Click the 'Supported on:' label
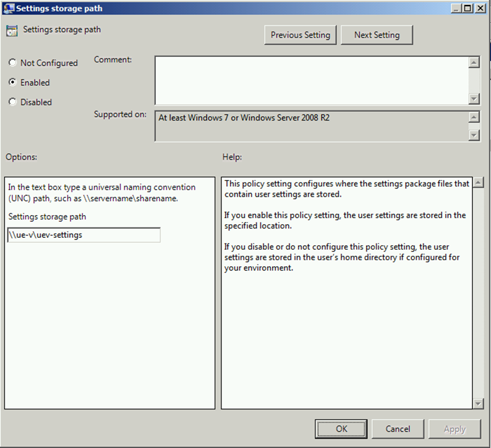Viewport: 491px width, 448px height. pyautogui.click(x=120, y=114)
